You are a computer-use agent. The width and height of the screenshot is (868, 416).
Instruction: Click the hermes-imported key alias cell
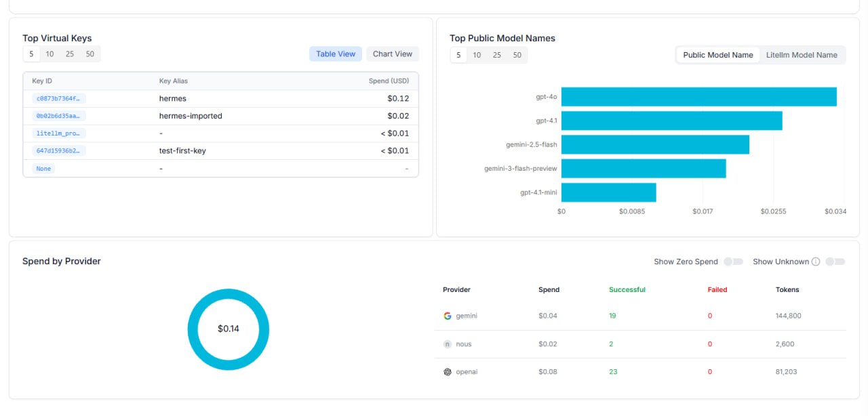coord(191,116)
